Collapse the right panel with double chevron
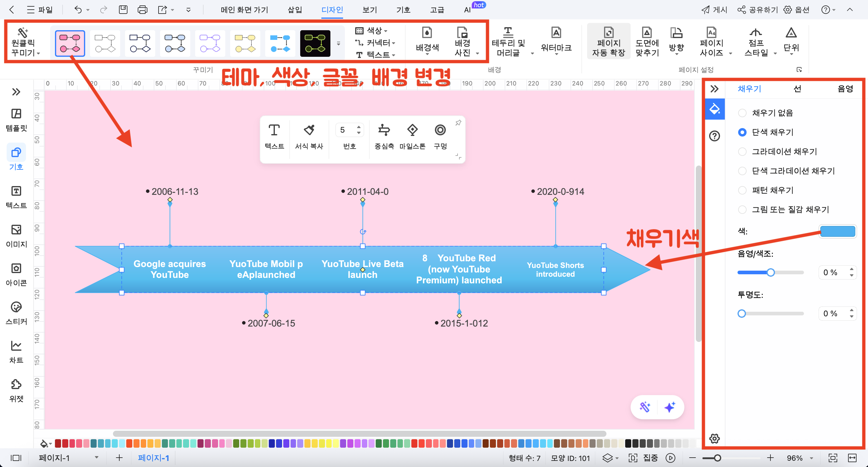868x467 pixels. click(x=714, y=89)
